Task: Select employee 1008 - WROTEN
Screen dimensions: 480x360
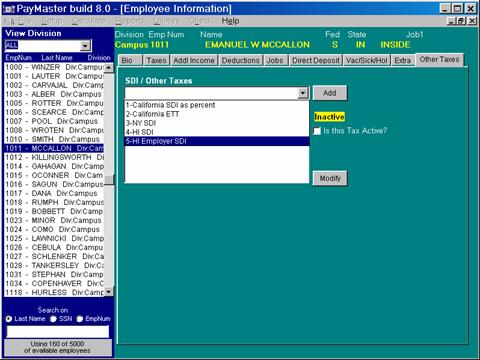Action: point(54,130)
